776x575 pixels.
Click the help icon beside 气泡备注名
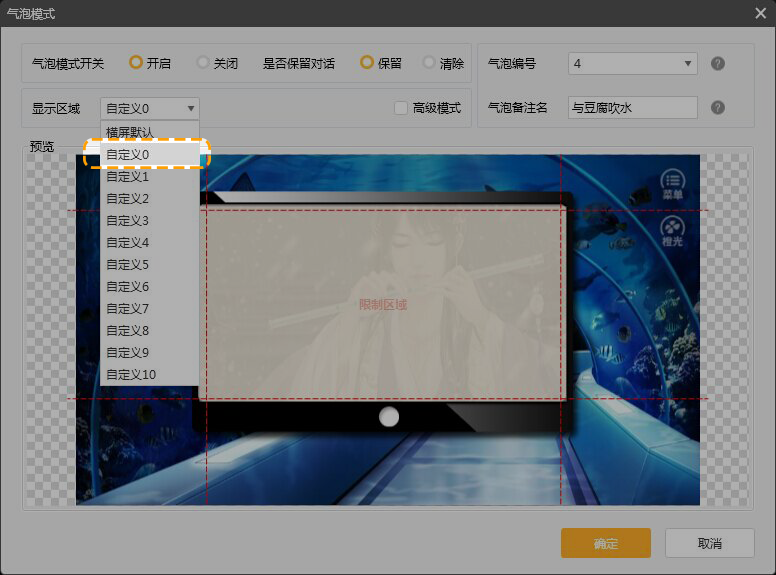click(717, 108)
